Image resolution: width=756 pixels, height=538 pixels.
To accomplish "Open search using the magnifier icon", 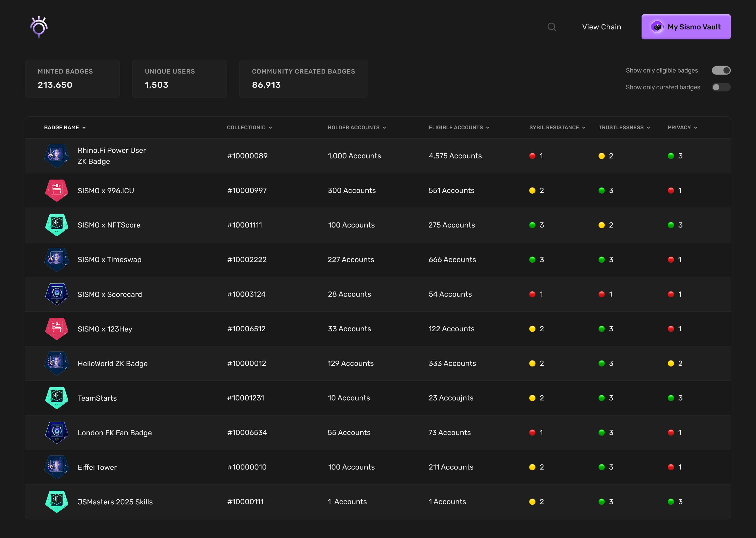I will tap(552, 27).
